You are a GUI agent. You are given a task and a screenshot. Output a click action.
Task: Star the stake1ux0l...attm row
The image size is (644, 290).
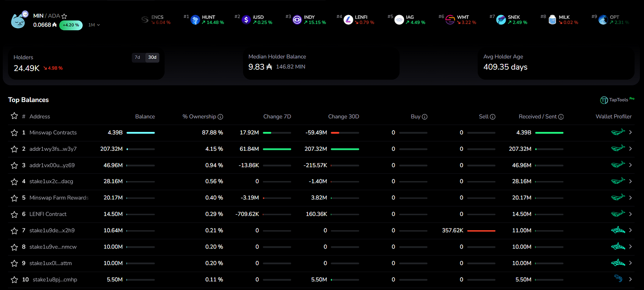tap(14, 263)
